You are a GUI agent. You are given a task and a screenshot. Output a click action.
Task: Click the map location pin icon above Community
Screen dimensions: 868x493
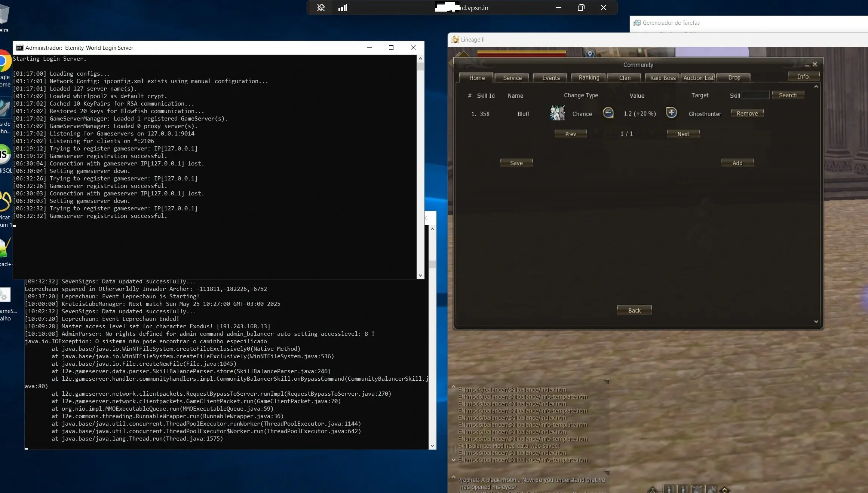tap(590, 54)
